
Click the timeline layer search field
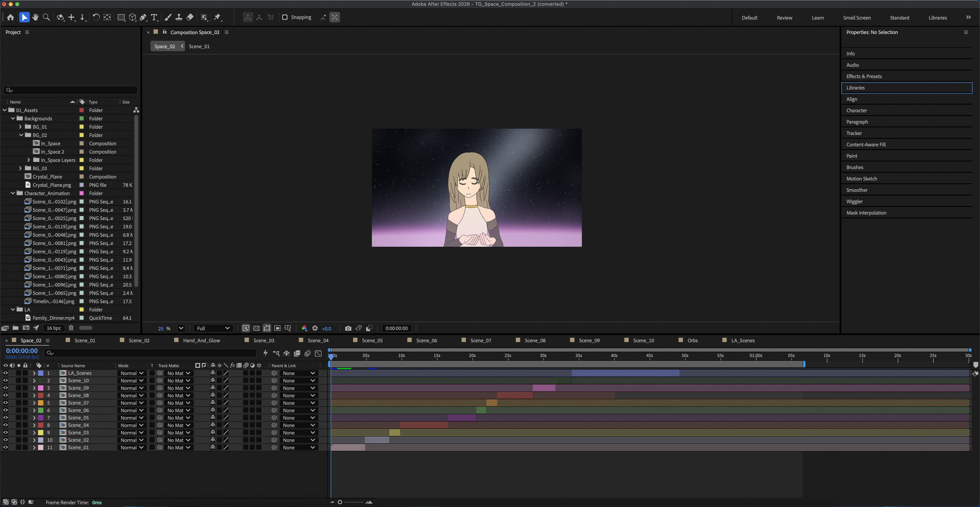(x=150, y=353)
